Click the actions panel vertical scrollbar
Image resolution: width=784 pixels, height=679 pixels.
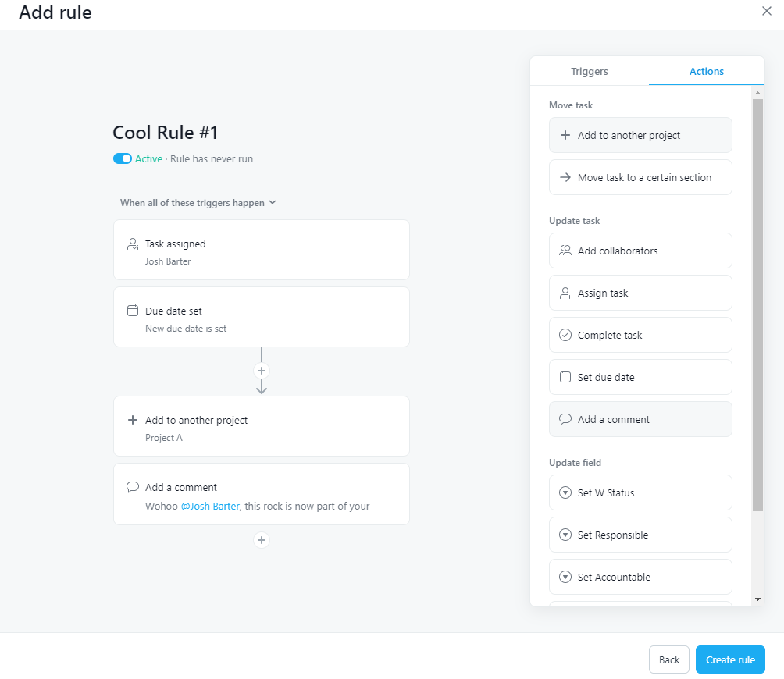coord(757,305)
